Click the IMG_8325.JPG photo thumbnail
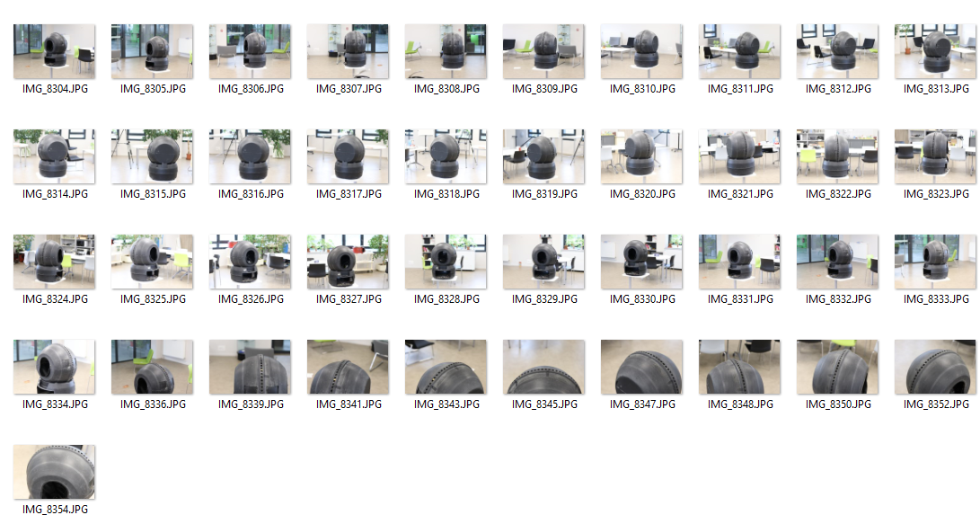Image resolution: width=980 pixels, height=524 pixels. click(152, 262)
